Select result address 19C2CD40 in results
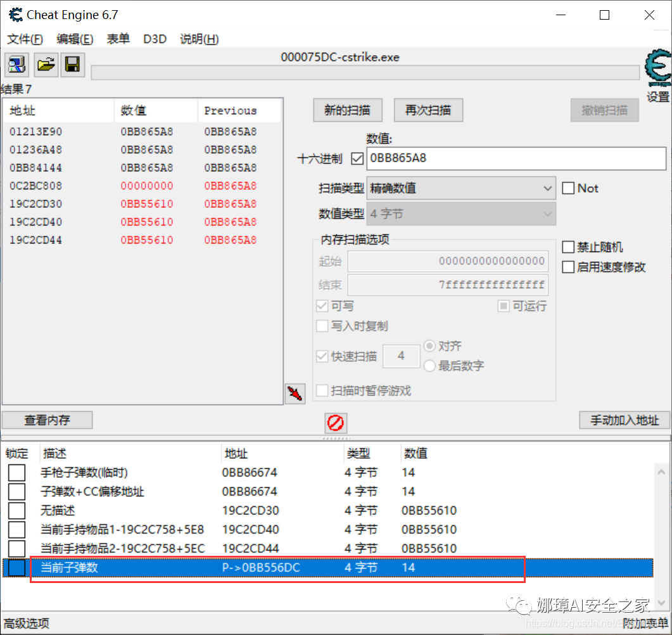The width and height of the screenshot is (672, 635). tap(36, 222)
